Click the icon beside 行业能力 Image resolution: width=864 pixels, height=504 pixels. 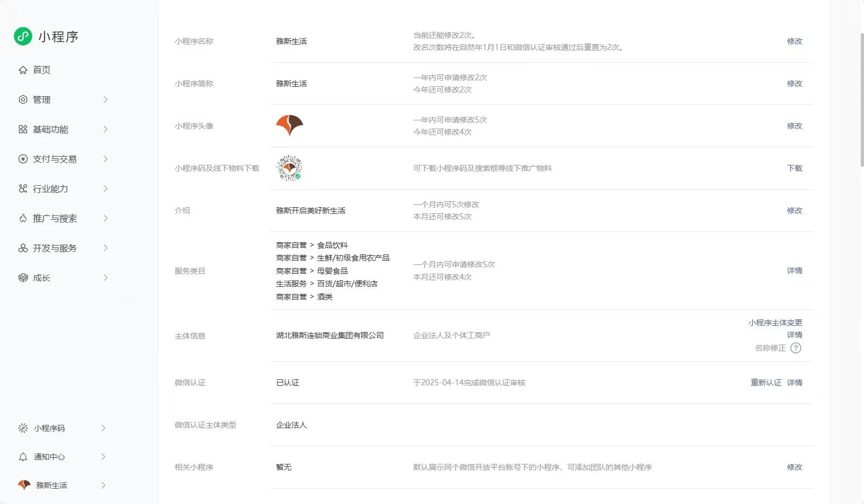click(23, 189)
